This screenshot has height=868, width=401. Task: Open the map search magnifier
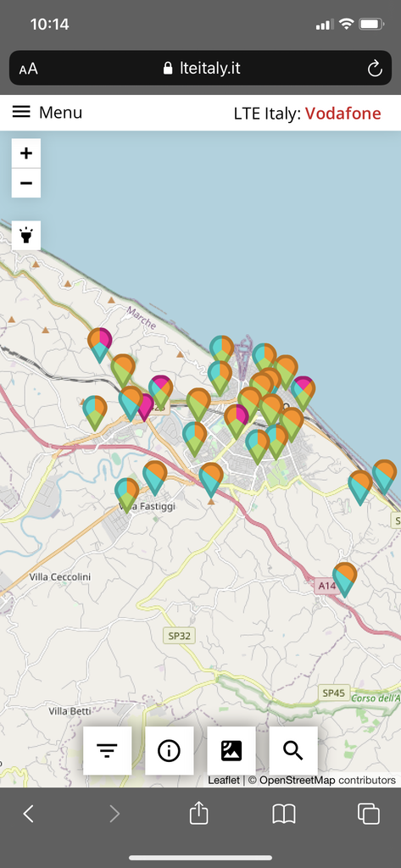point(293,751)
